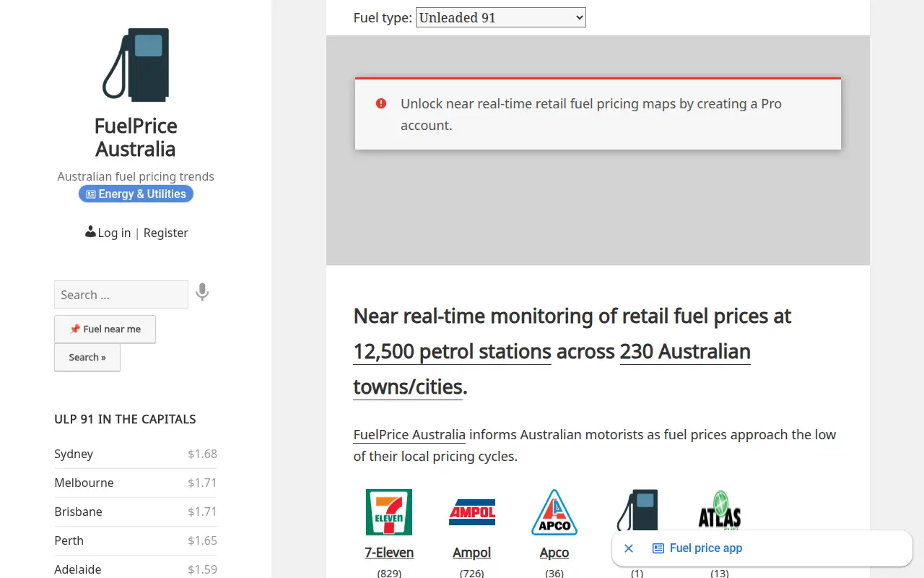Viewport: 924px width, 578px height.
Task: Focus the Search input field
Action: click(121, 295)
